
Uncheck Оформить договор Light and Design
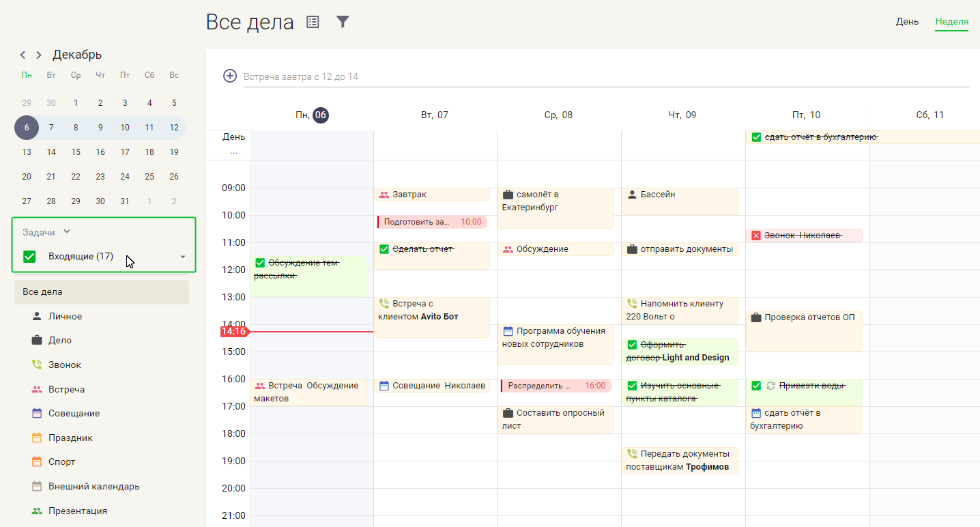coord(632,345)
